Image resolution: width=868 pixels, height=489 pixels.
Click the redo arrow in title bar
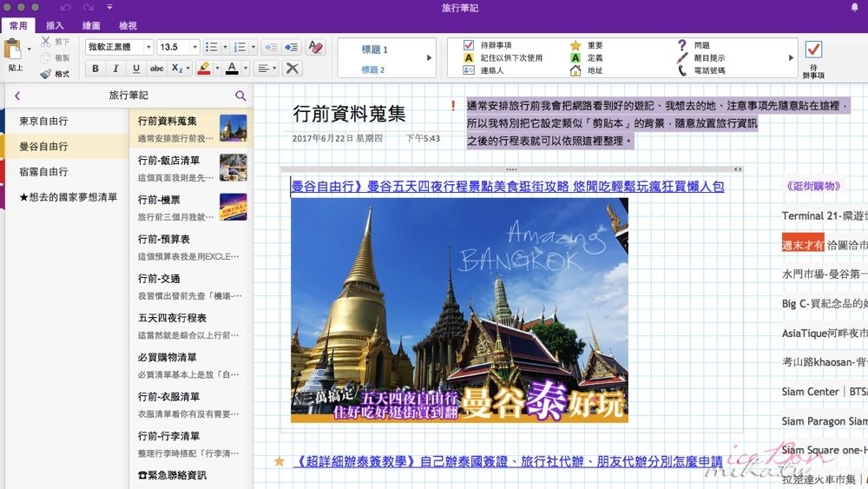click(88, 7)
